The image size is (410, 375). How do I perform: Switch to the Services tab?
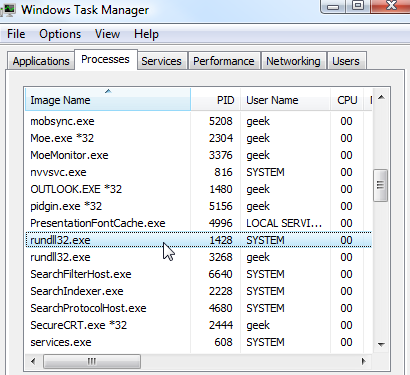(161, 61)
